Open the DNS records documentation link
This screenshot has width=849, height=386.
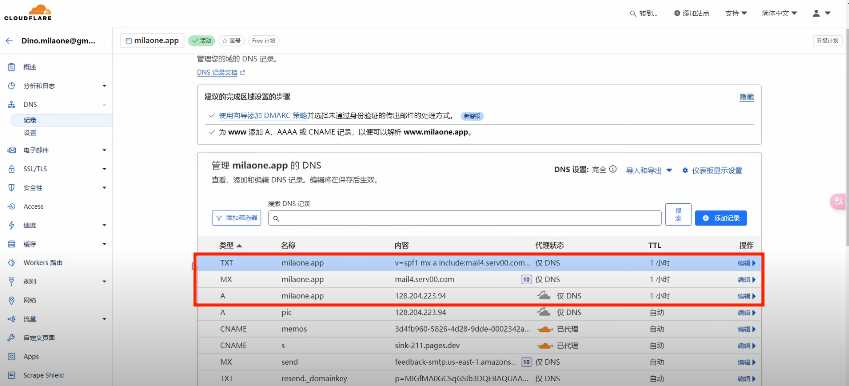[221, 72]
